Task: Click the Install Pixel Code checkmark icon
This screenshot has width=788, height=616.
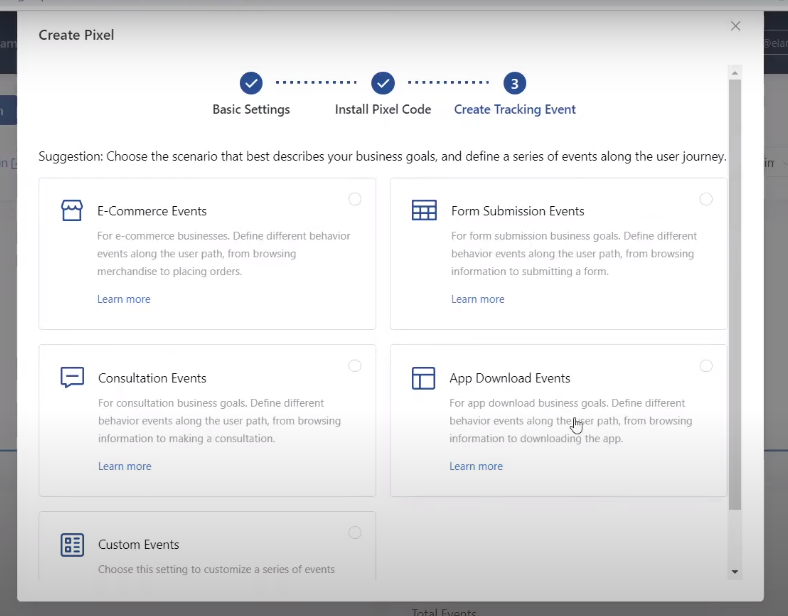Action: click(383, 83)
